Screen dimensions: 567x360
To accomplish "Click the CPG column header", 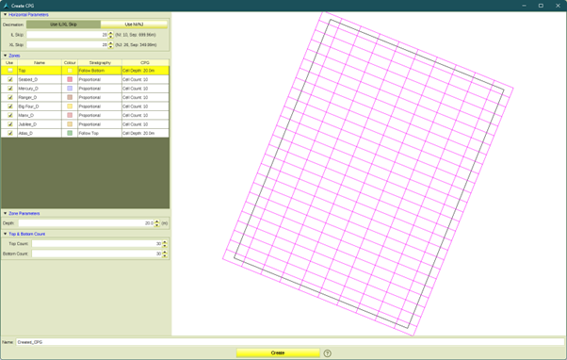I will click(145, 63).
